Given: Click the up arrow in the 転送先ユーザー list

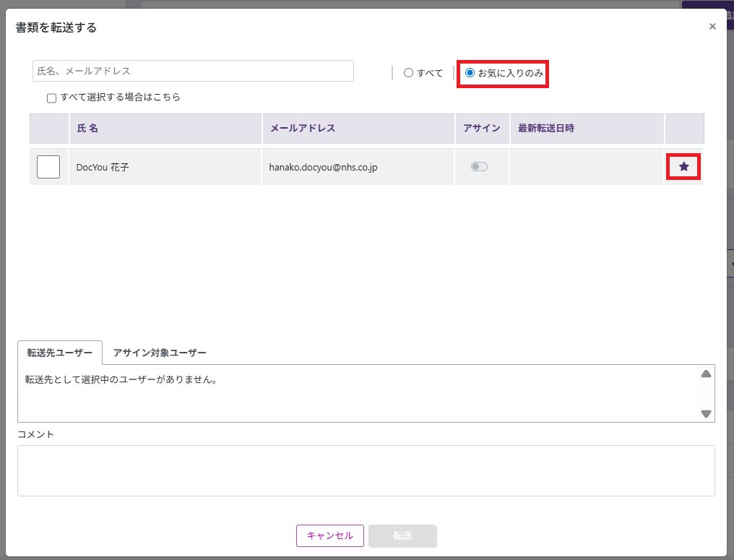Looking at the screenshot, I should 706,374.
